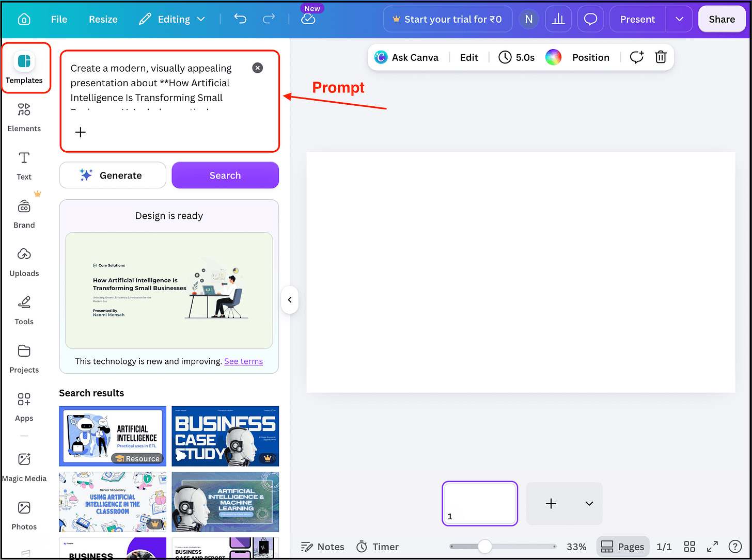This screenshot has width=752, height=560.
Task: Toggle the Pages view button
Action: (622, 547)
